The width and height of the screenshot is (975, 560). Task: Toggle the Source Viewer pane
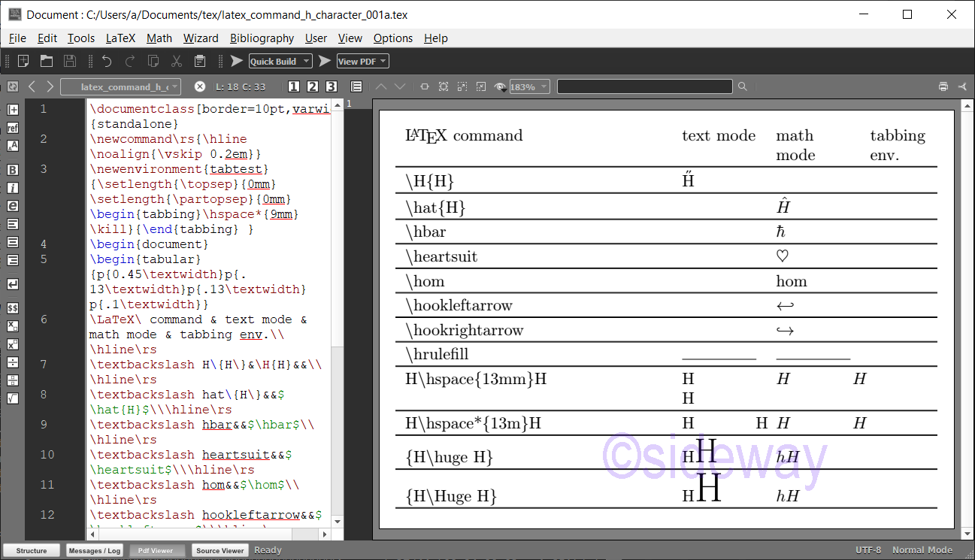click(x=220, y=551)
